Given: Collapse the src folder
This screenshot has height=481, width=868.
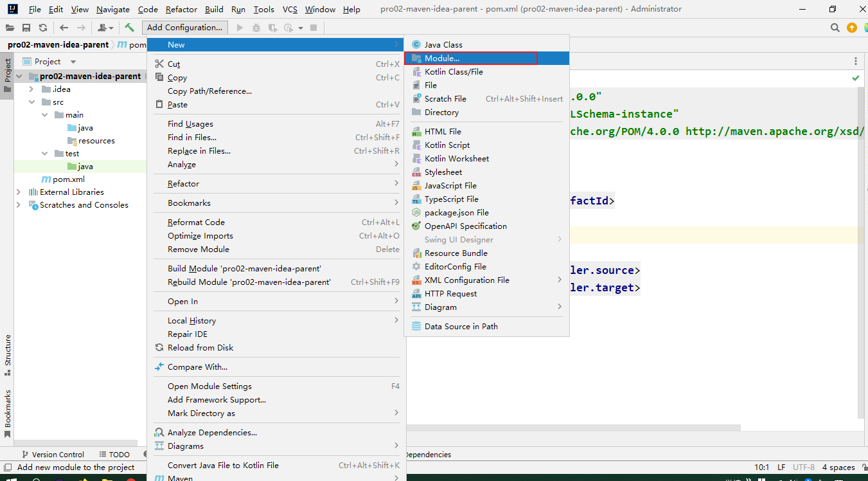Looking at the screenshot, I should [31, 102].
